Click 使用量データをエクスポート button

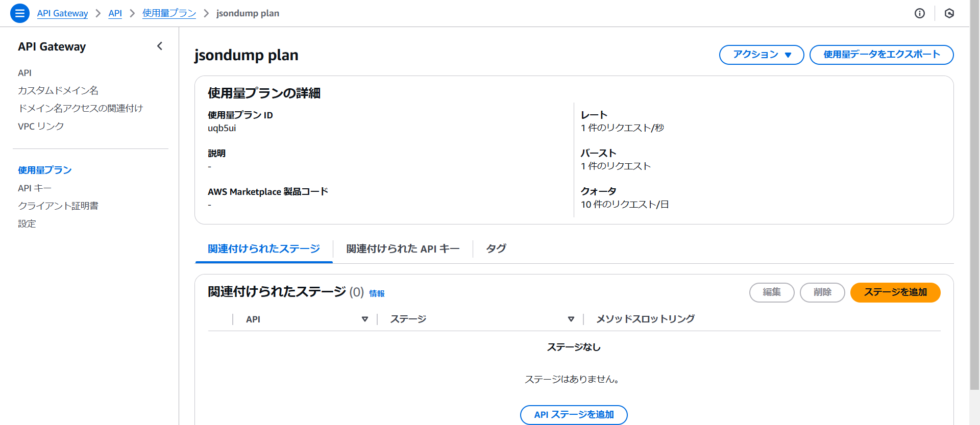(881, 55)
